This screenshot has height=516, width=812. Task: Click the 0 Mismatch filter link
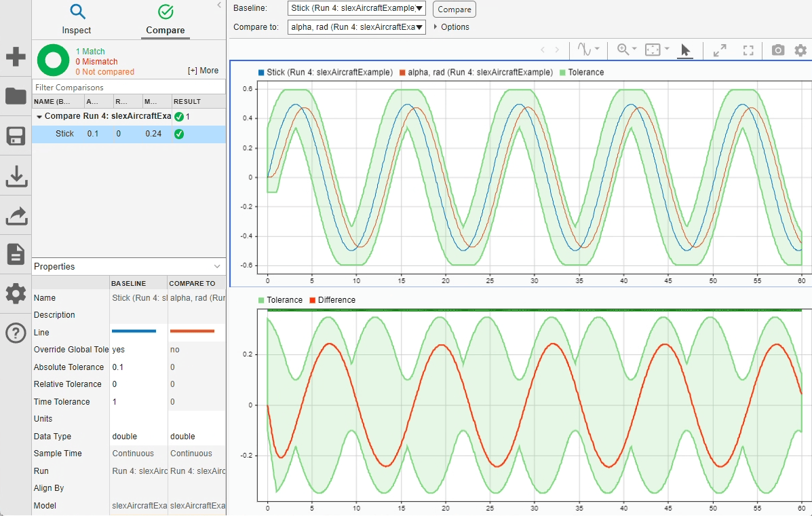click(97, 62)
